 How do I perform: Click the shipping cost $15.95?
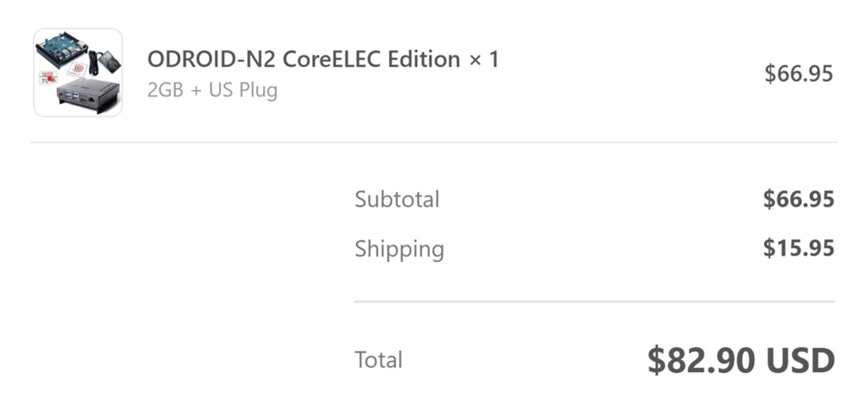coord(798,249)
